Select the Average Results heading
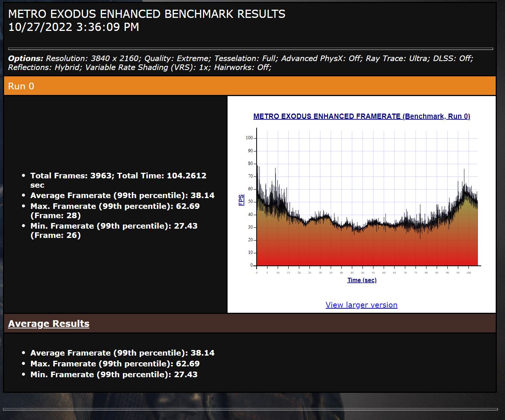Viewport: 505px width, 420px height. click(49, 324)
